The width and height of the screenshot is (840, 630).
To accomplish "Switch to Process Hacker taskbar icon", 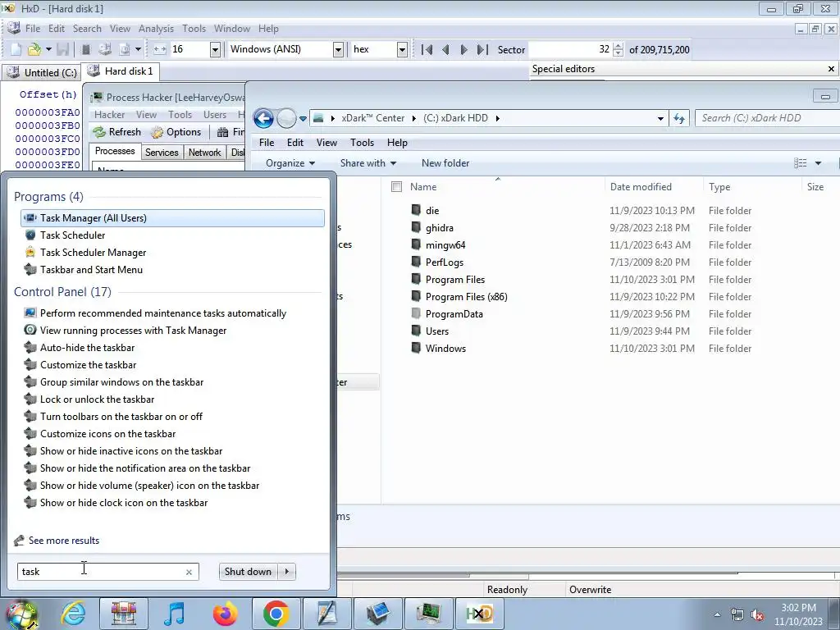I will coord(428,614).
